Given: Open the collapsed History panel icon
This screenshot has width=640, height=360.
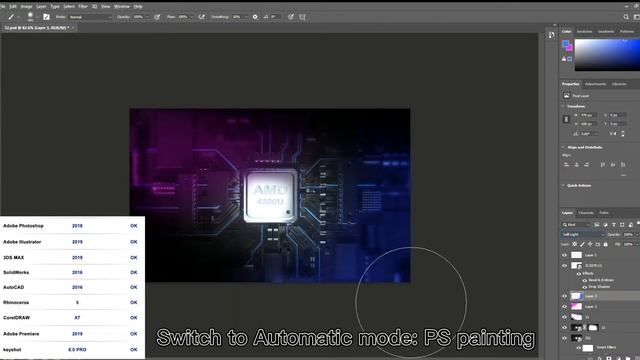Looking at the screenshot, I should (x=551, y=35).
